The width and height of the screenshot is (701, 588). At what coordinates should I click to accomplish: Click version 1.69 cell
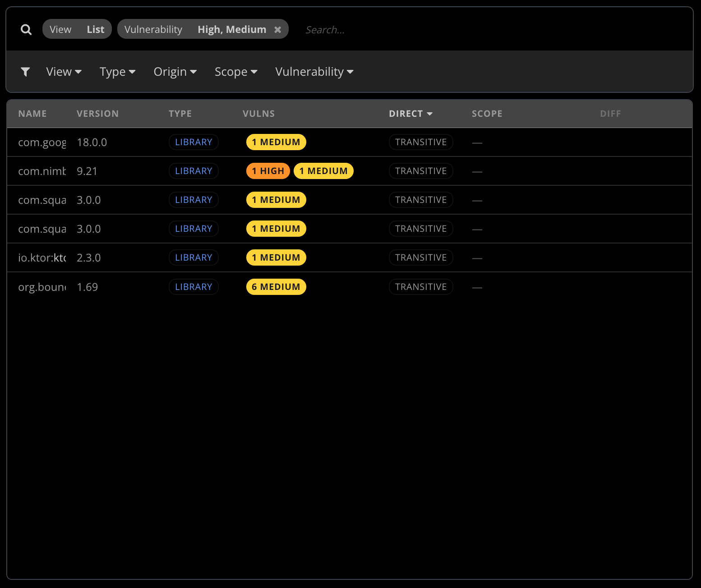(x=87, y=287)
